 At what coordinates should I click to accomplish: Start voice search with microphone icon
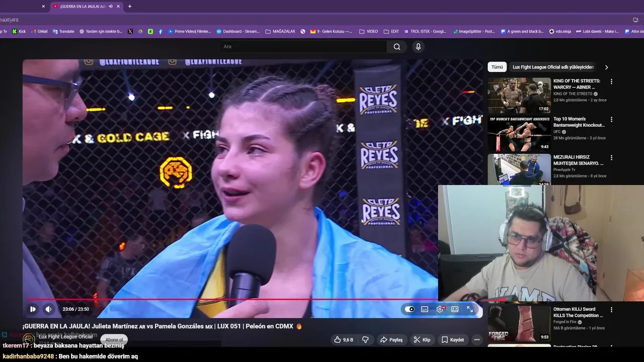(x=418, y=47)
